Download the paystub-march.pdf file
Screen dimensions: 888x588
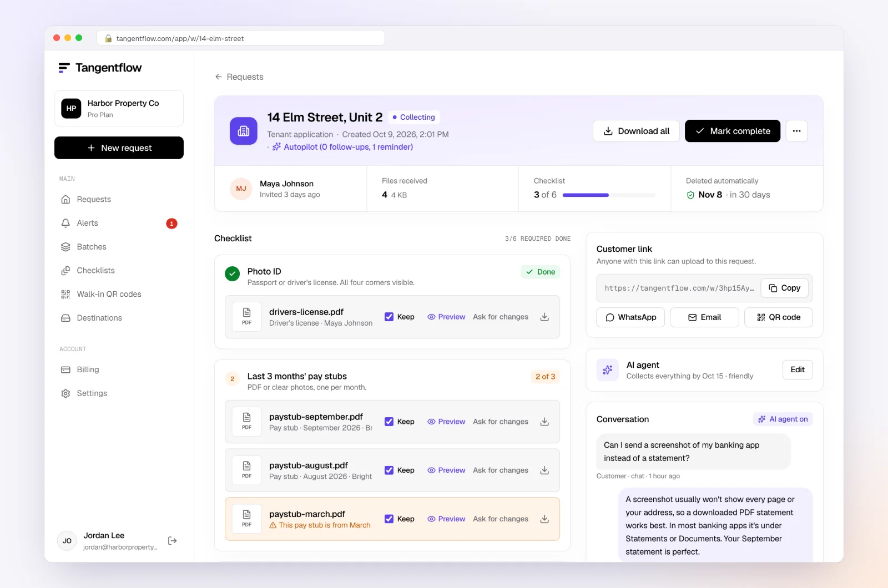pos(544,519)
